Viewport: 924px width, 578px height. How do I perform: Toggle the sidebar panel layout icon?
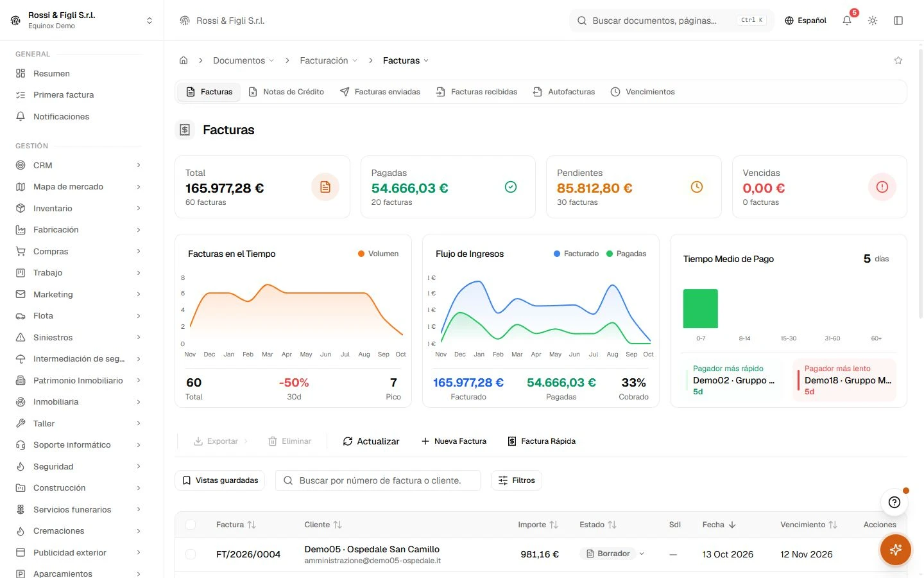[x=898, y=21]
